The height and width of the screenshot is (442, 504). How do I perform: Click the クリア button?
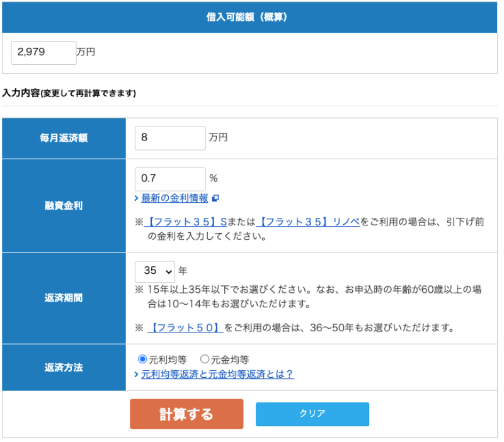click(312, 414)
